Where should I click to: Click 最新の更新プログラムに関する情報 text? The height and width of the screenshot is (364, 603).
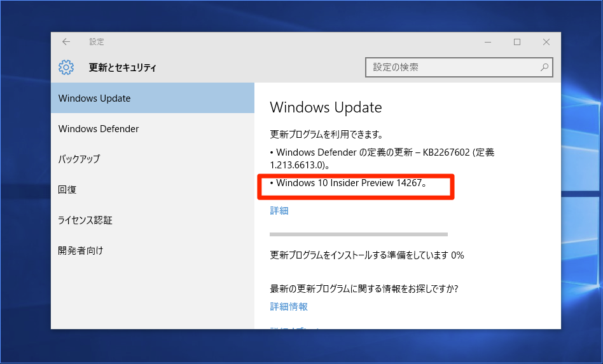point(364,288)
